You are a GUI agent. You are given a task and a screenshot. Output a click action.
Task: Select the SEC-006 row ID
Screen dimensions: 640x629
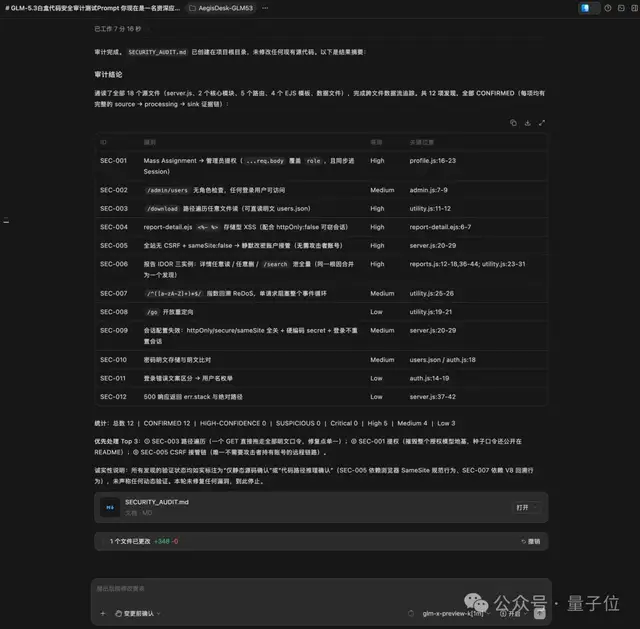click(x=113, y=264)
